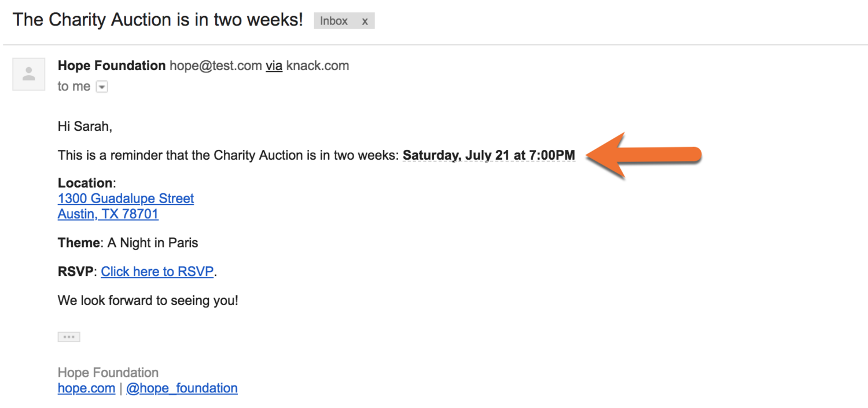Open the @hope_foundation handle link
Screen dimensions: 868x408
click(182, 388)
